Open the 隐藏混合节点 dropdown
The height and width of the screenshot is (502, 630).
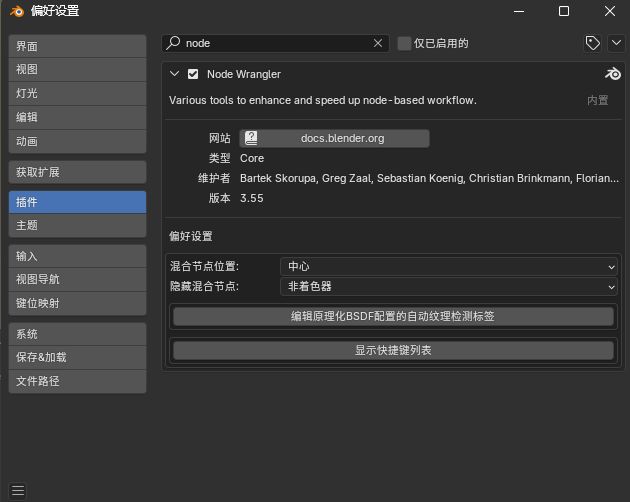pyautogui.click(x=448, y=286)
